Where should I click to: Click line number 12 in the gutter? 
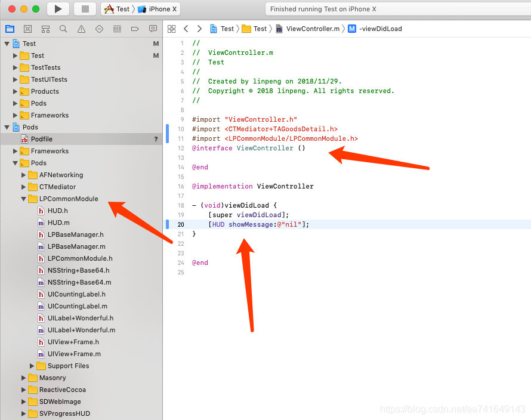[181, 148]
